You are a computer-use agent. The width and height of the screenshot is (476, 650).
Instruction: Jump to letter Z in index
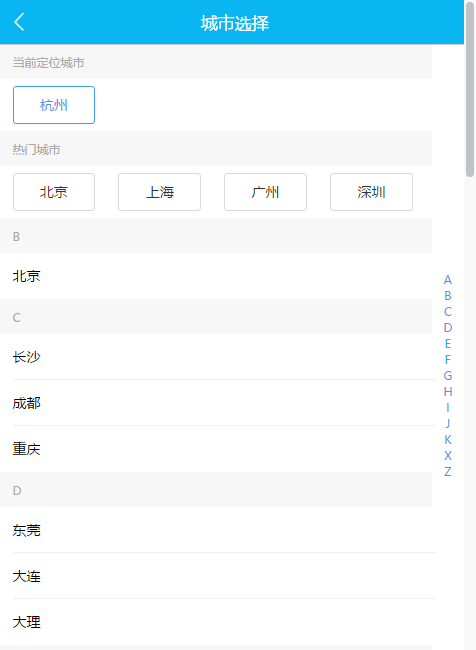click(x=447, y=472)
